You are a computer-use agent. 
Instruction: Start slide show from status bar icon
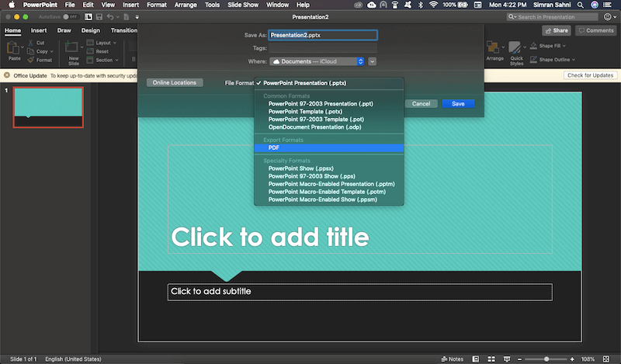pyautogui.click(x=507, y=359)
